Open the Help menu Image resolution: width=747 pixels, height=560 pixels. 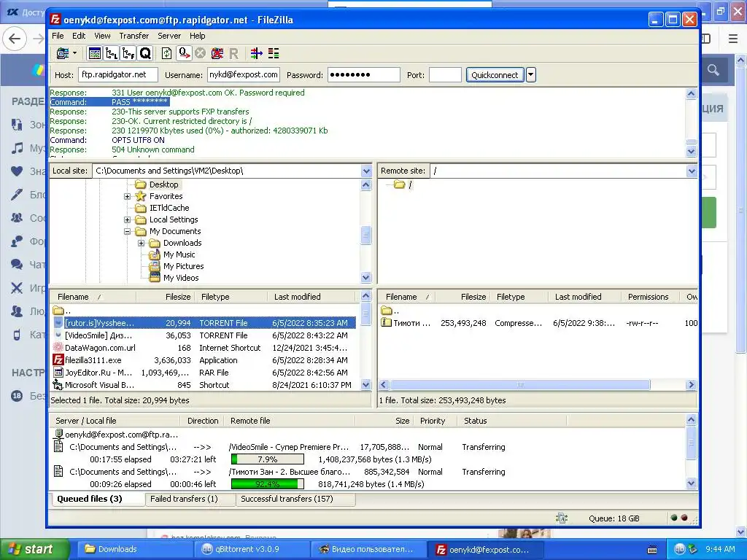(x=197, y=36)
